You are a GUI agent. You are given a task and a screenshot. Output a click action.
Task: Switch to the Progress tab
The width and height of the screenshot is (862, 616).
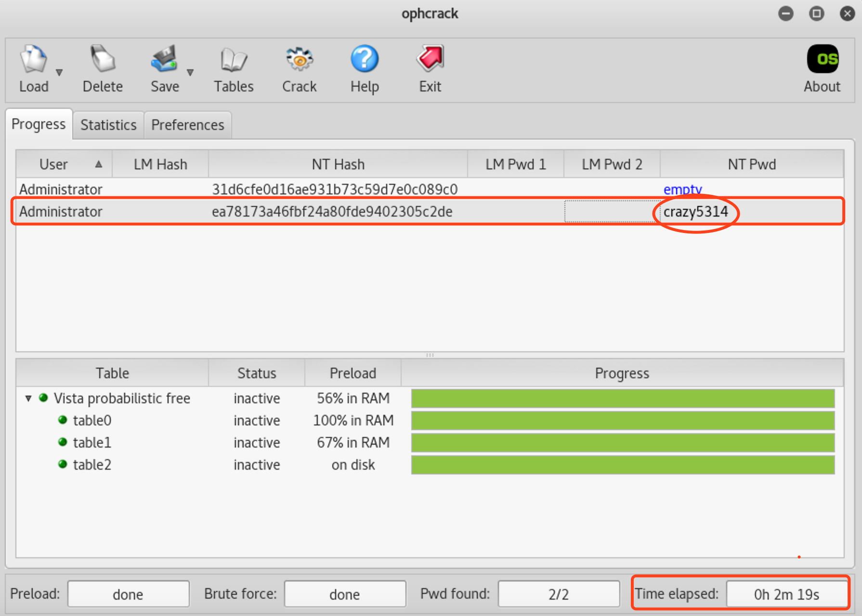coord(39,124)
